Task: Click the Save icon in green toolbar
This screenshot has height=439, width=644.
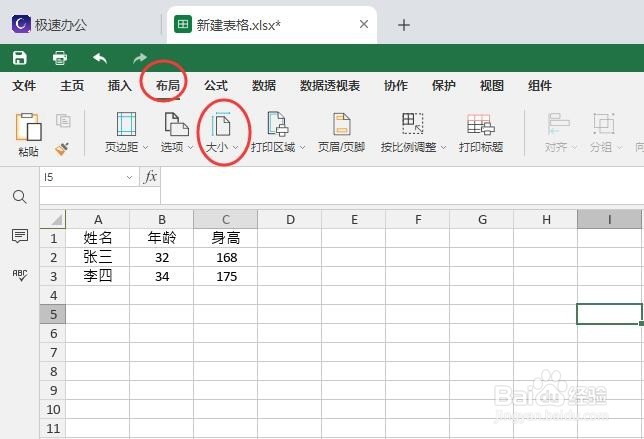Action: 20,58
